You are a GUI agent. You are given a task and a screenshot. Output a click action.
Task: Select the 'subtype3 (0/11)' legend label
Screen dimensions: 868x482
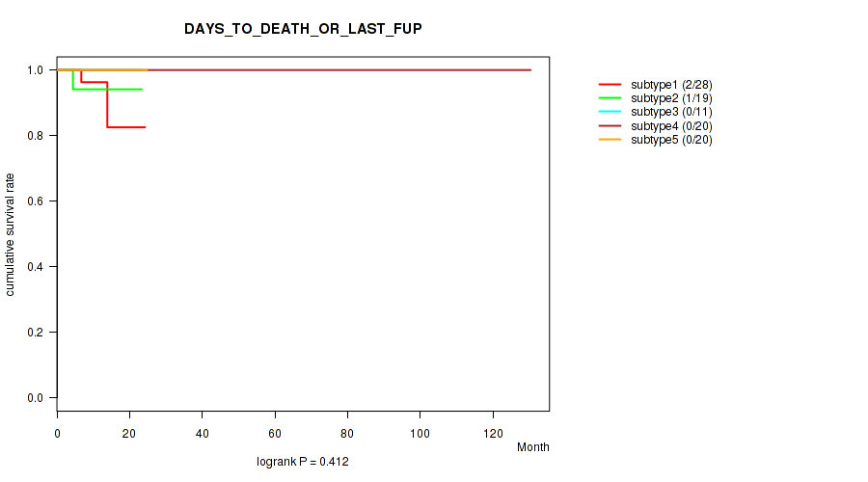(671, 112)
